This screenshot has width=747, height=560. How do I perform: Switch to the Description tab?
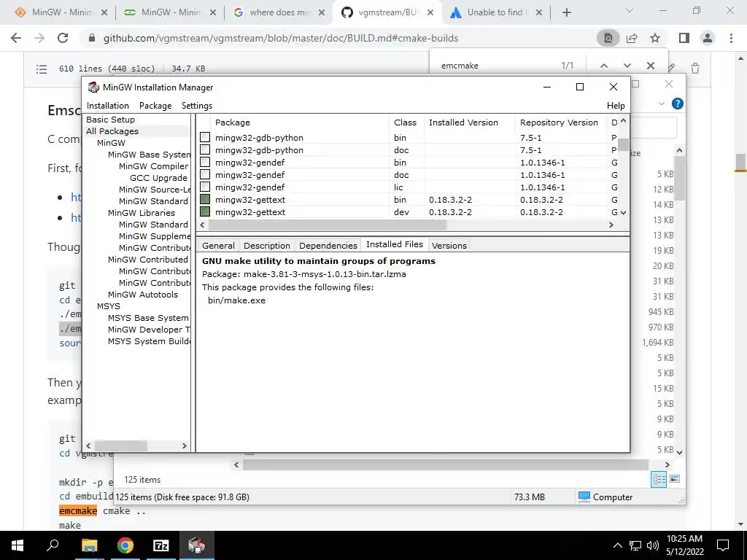tap(267, 246)
